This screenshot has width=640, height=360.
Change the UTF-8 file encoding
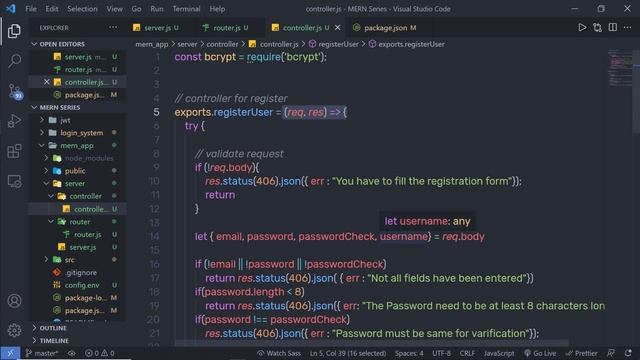click(441, 353)
